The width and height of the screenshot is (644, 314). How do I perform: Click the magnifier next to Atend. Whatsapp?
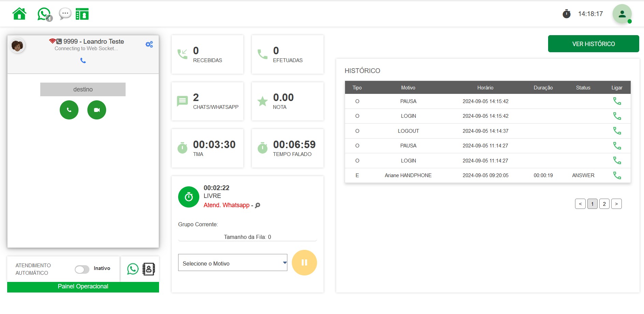tap(258, 205)
